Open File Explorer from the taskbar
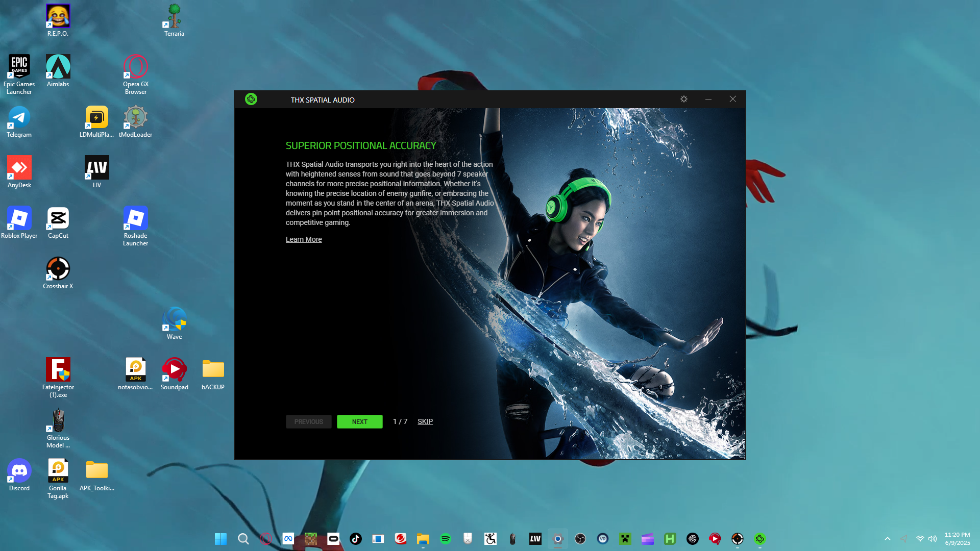This screenshot has width=980, height=551. click(423, 539)
